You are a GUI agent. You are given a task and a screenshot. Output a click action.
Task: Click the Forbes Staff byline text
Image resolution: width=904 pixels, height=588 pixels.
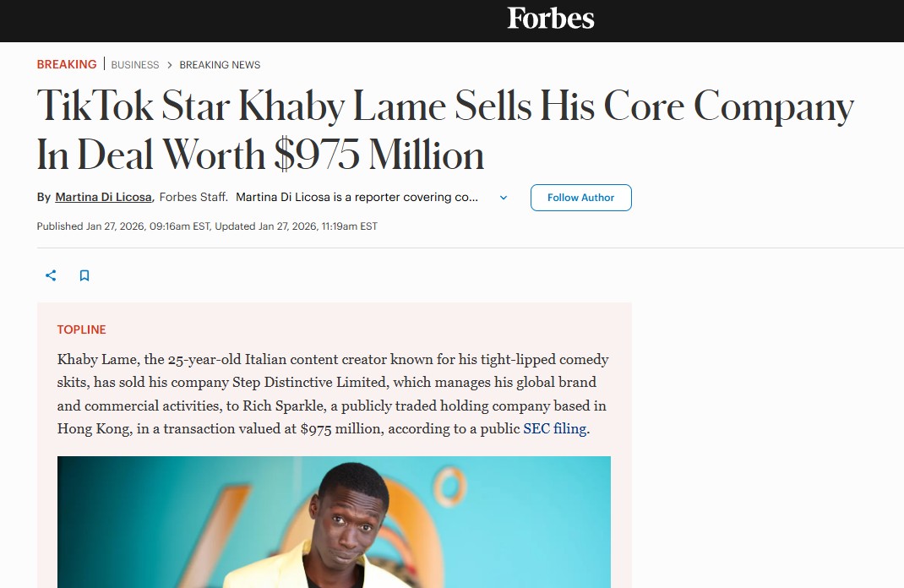point(193,198)
